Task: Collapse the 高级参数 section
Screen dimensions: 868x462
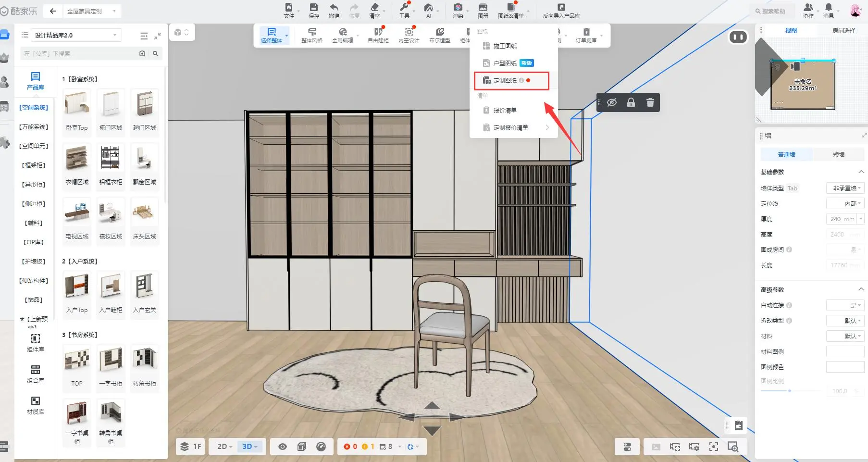Action: pos(861,289)
